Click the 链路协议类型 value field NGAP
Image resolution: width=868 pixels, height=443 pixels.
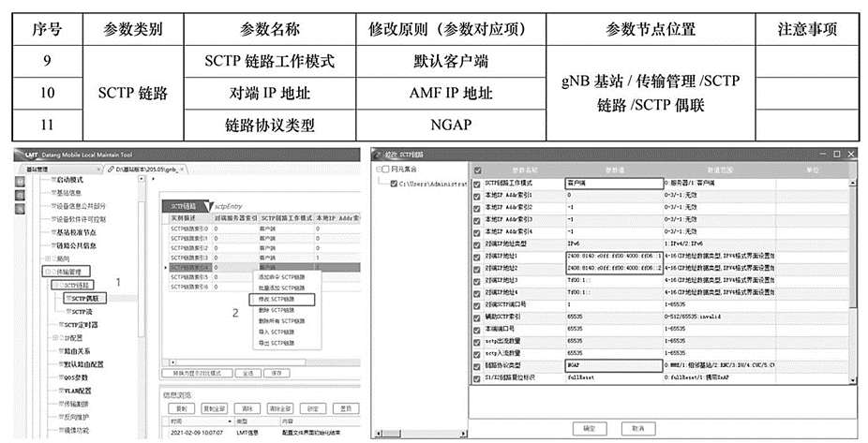pyautogui.click(x=614, y=365)
